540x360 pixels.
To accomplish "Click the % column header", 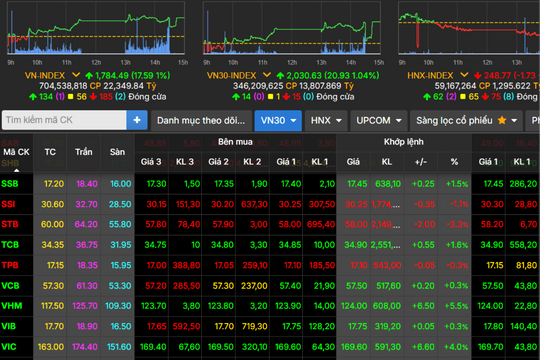I will [x=454, y=162].
